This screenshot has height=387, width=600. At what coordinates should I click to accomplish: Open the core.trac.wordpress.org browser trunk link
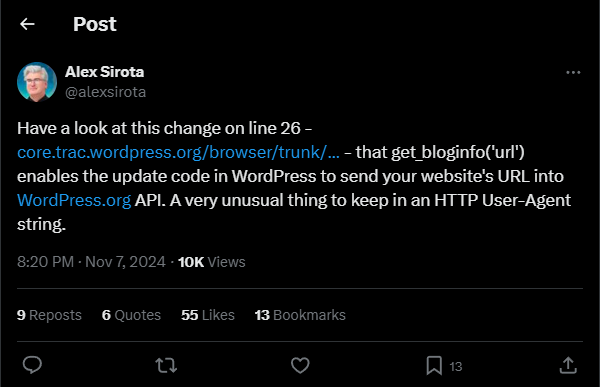[x=178, y=152]
